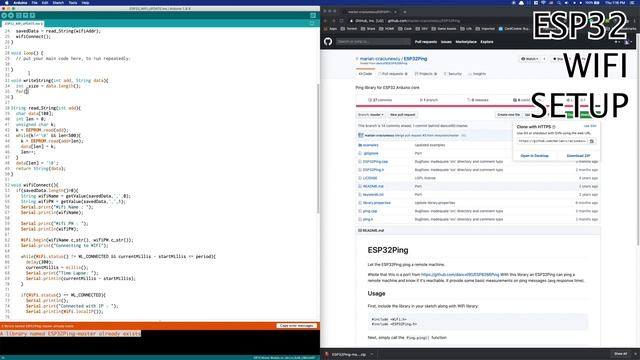Open the ping.cpp file

tap(370, 211)
